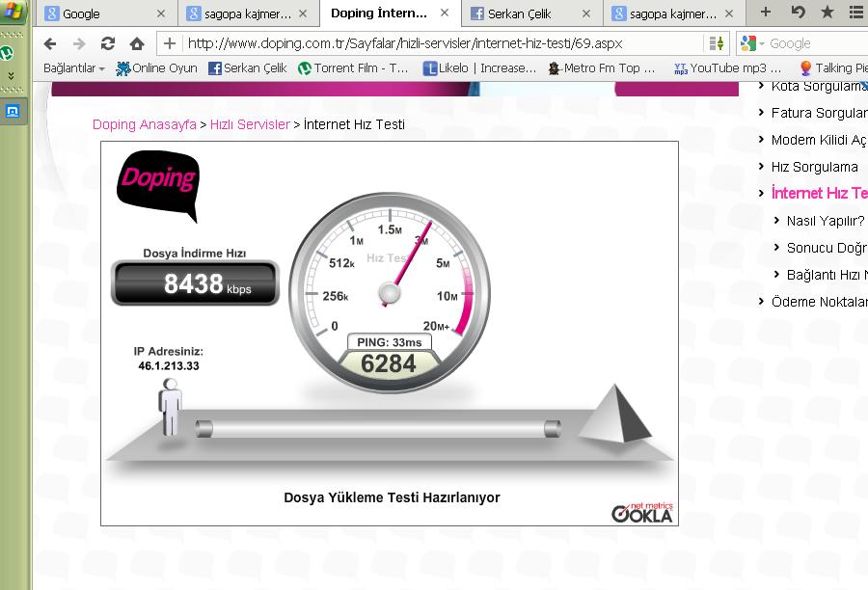Click the undo closed tab arrow icon

pos(798,13)
